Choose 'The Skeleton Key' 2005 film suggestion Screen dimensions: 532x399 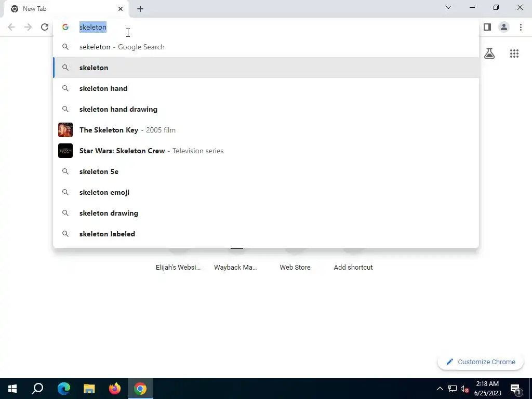click(266, 130)
